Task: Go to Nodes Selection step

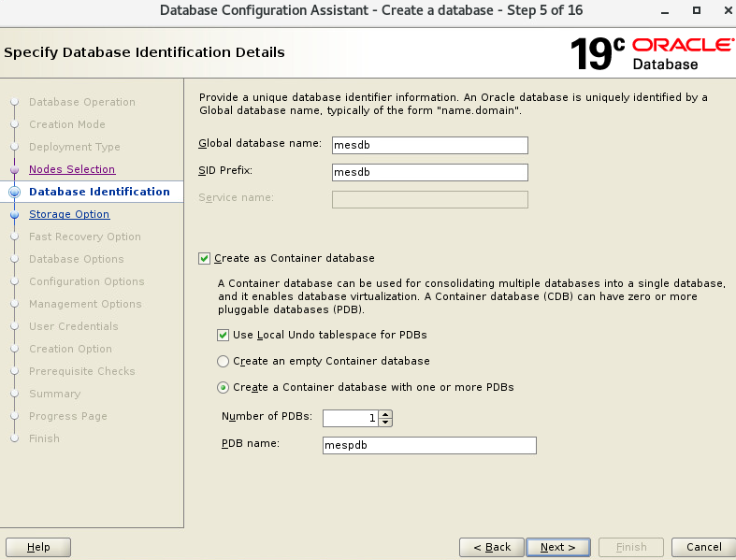Action: point(72,169)
